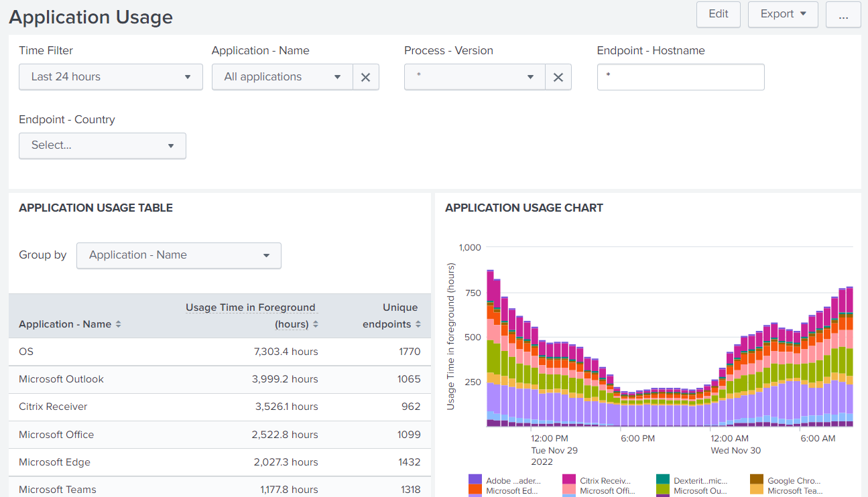868x497 pixels.
Task: Select Dexterit...mic... legend label
Action: click(x=700, y=481)
